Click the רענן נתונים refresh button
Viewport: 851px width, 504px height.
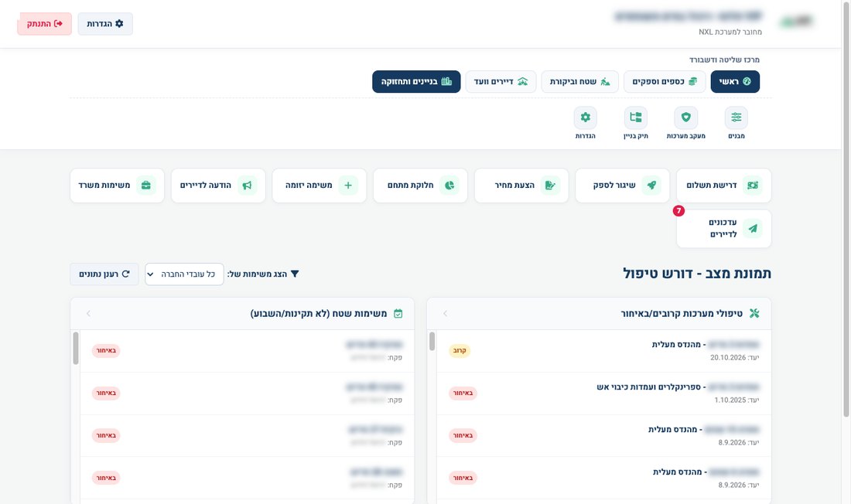tap(104, 274)
